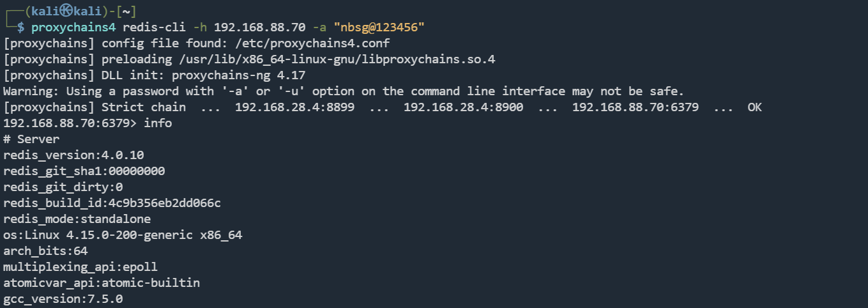Click the os:Linux kernel version line
This screenshot has width=868, height=308.
123,235
